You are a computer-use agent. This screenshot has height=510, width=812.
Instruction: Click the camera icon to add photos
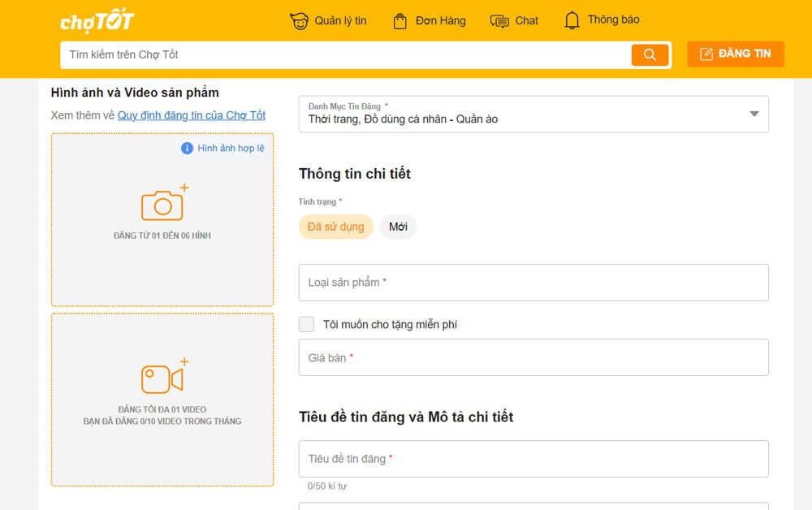pos(162,205)
